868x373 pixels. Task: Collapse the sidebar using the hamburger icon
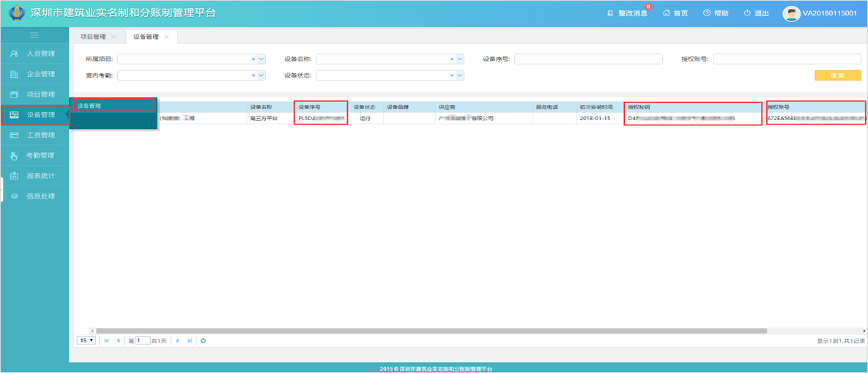(x=34, y=35)
